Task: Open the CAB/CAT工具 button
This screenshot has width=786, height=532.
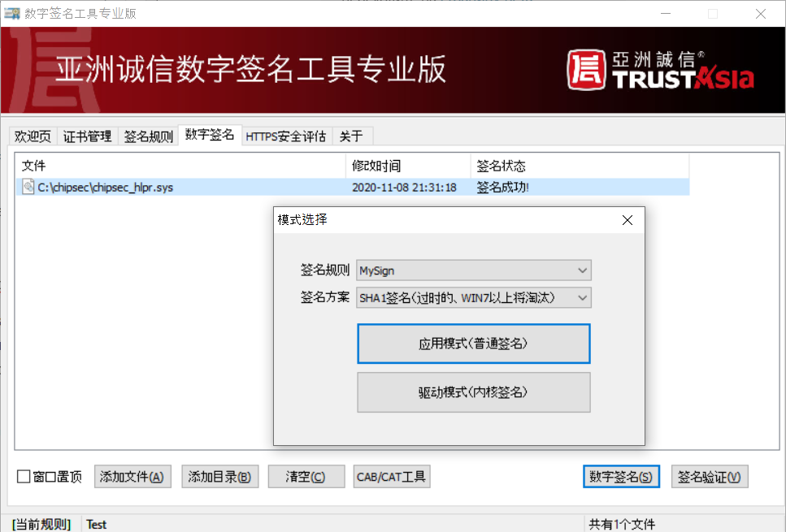Action: 392,477
